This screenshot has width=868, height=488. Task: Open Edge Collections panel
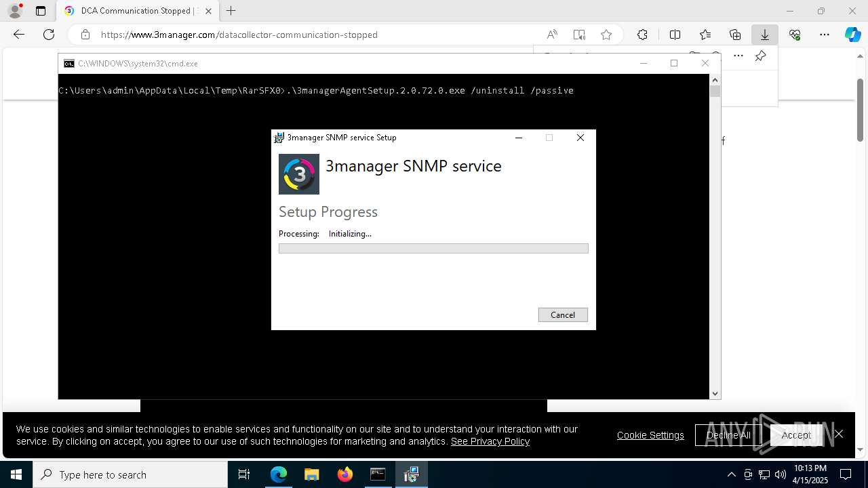[735, 35]
